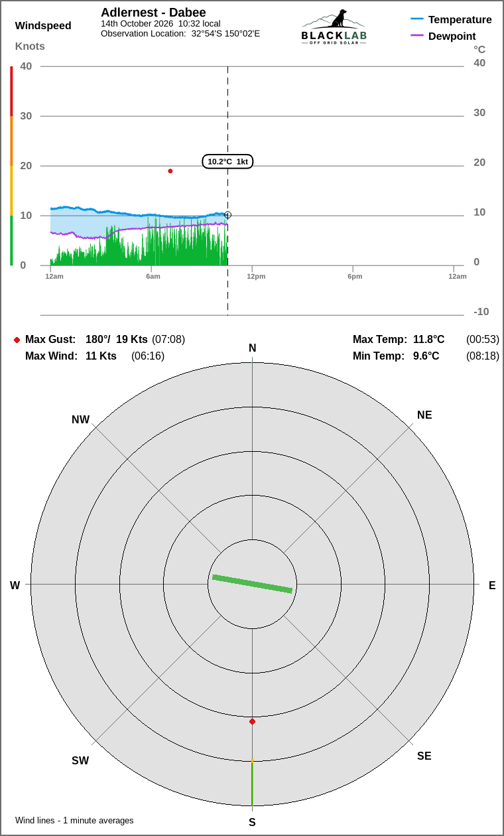Image resolution: width=504 pixels, height=836 pixels.
Task: Click the 'E' compass label
Action: (x=492, y=586)
